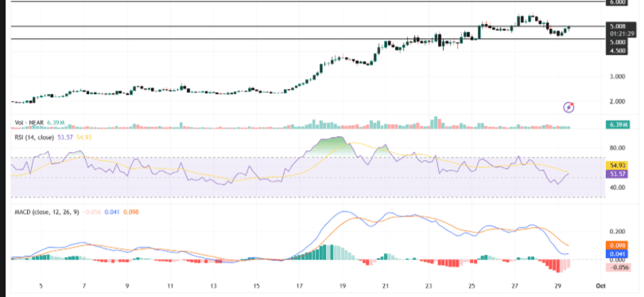Click the teal 6.39M volume label on the price scale

pyautogui.click(x=617, y=124)
